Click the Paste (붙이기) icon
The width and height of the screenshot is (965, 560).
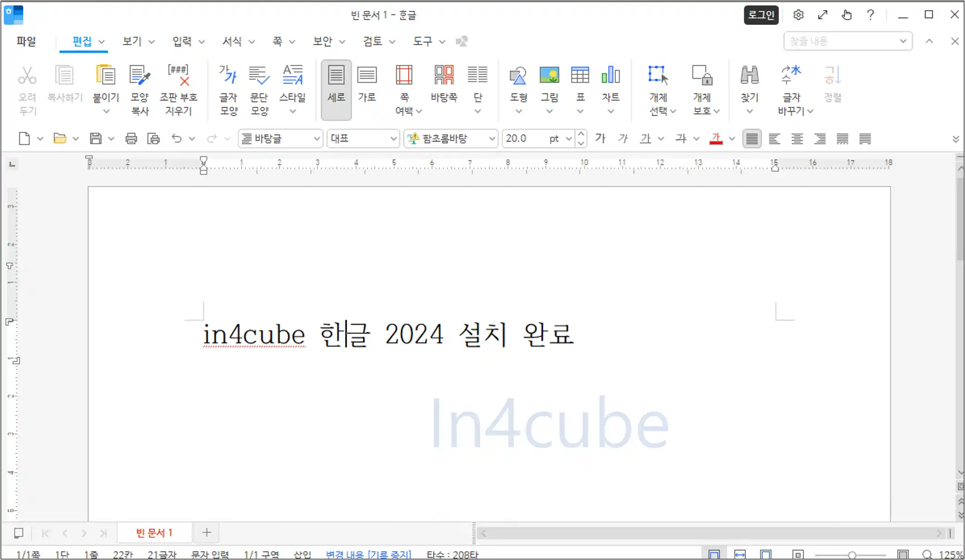(106, 75)
